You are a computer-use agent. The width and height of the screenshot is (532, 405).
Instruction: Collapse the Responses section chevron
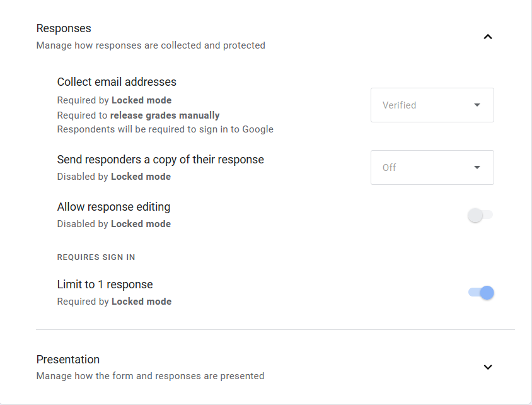coord(487,37)
